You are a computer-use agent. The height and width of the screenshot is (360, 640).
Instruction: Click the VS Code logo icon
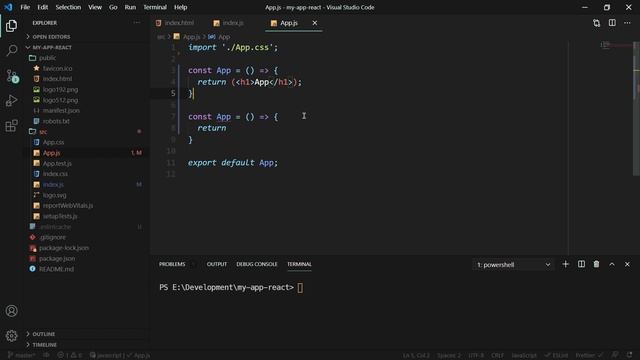pos(8,7)
